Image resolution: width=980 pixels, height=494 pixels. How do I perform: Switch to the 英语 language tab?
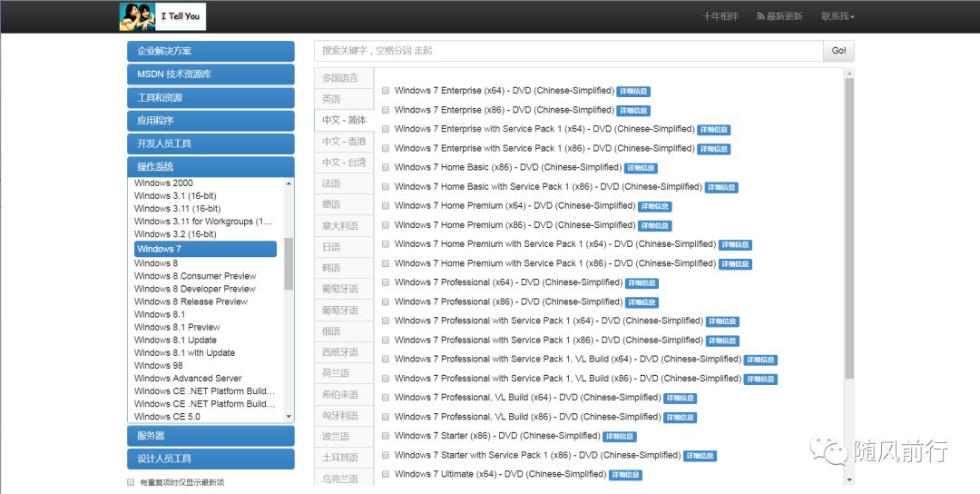344,99
